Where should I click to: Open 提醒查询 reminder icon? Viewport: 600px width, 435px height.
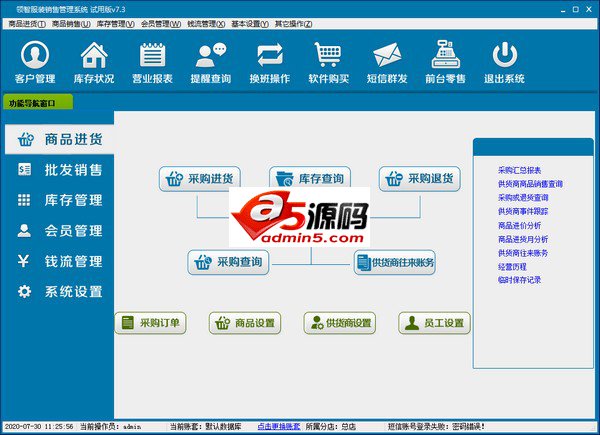(x=211, y=62)
